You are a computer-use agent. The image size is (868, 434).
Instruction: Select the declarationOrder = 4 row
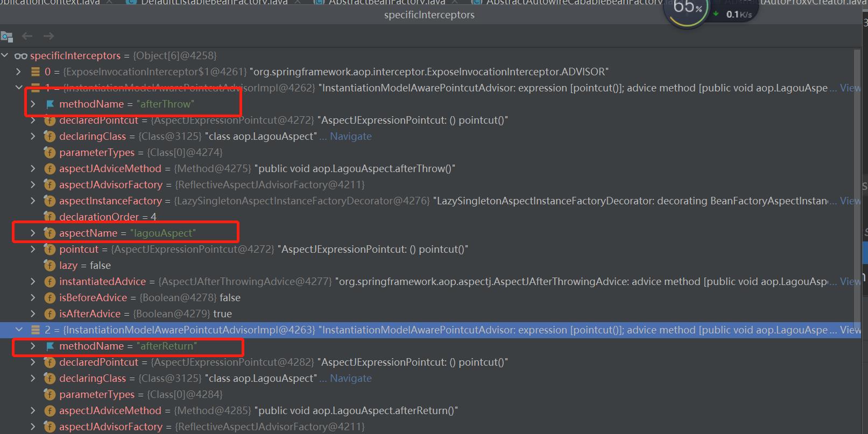(431, 217)
